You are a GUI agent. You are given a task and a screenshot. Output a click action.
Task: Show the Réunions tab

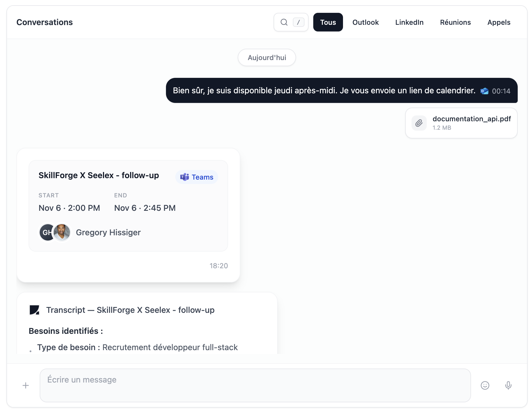(x=455, y=22)
